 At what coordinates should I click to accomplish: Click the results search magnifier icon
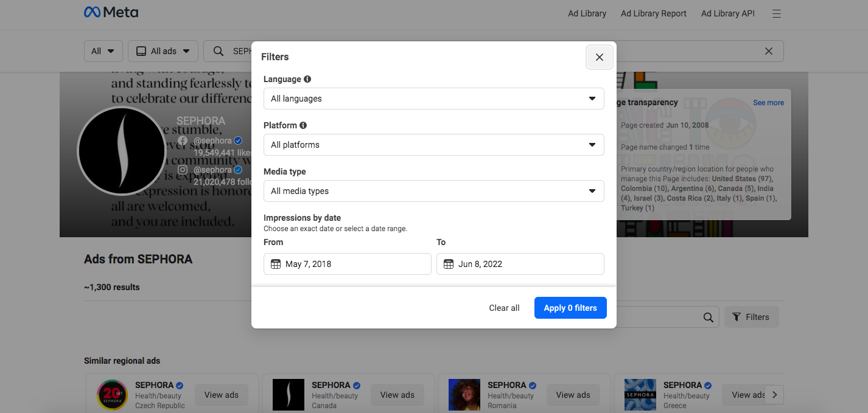(x=708, y=317)
